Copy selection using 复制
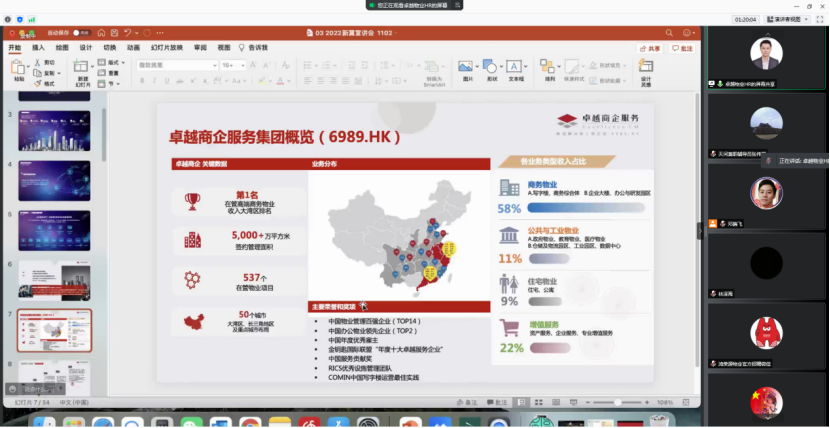The height and width of the screenshot is (428, 830). (x=44, y=73)
